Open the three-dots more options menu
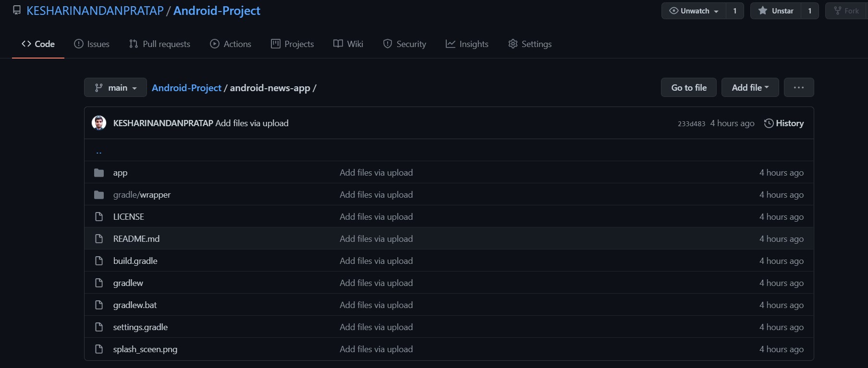The image size is (868, 368). click(799, 87)
